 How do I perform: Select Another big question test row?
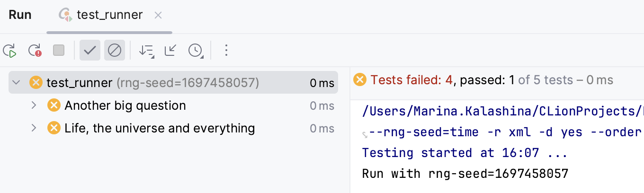click(125, 105)
